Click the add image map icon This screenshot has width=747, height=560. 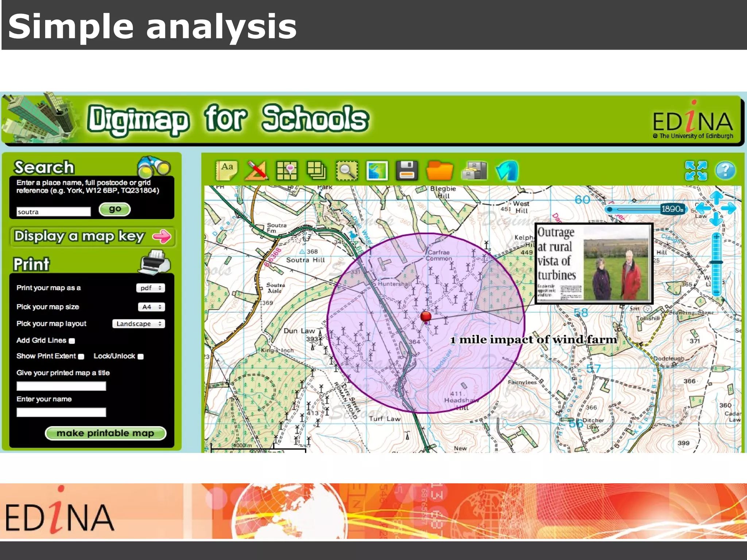(x=377, y=171)
